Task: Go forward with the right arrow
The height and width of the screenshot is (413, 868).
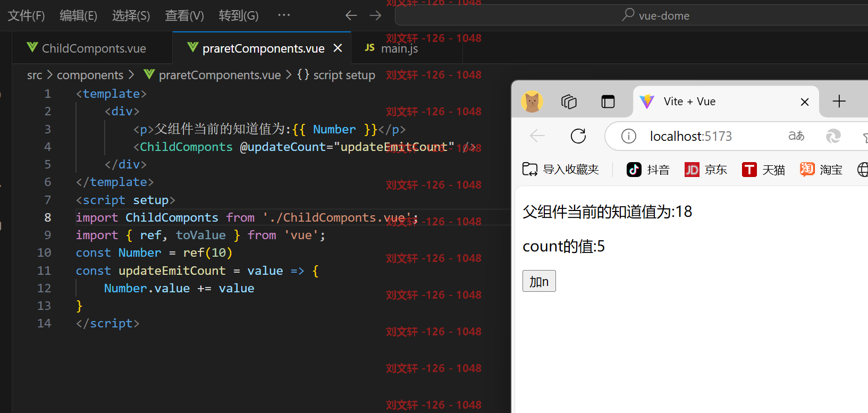Action: 375,15
